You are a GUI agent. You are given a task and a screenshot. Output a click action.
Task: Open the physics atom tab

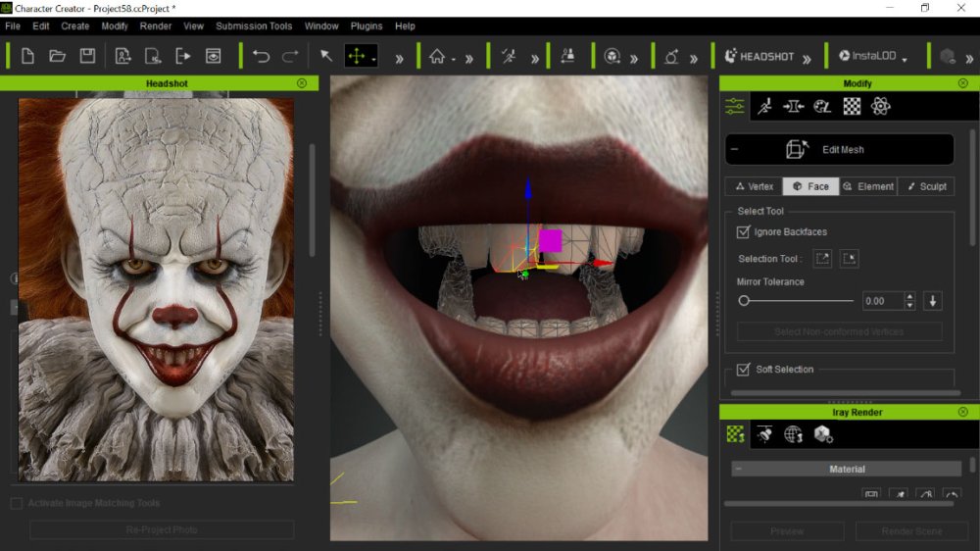881,106
